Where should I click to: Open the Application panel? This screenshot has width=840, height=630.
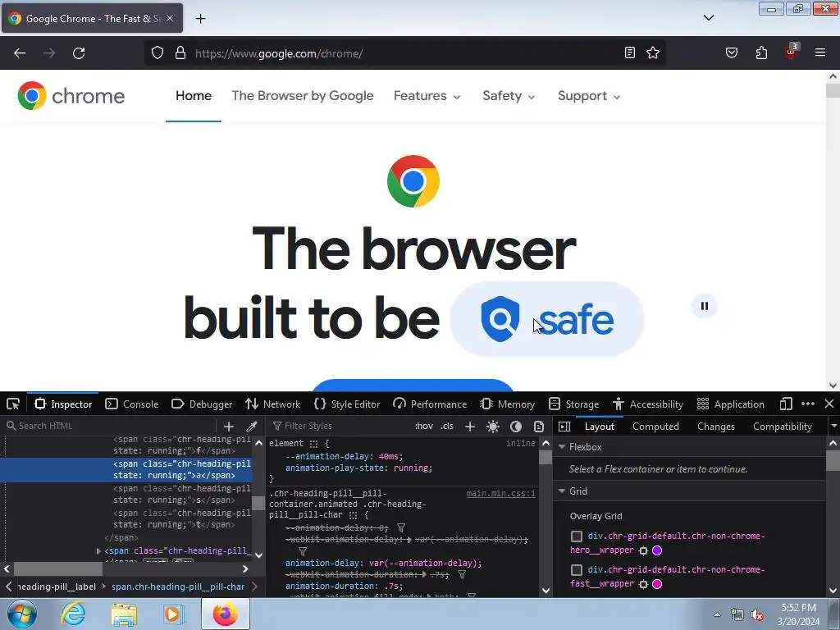[x=731, y=404]
